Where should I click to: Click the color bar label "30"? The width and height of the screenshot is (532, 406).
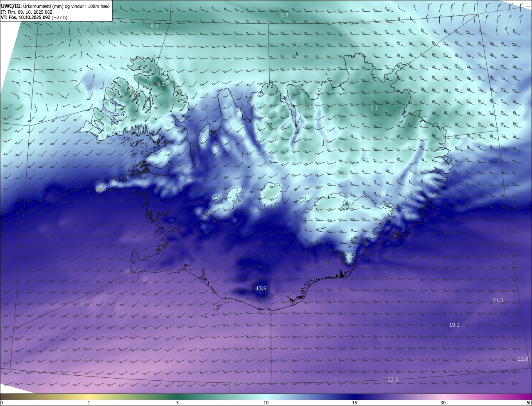[x=443, y=403]
